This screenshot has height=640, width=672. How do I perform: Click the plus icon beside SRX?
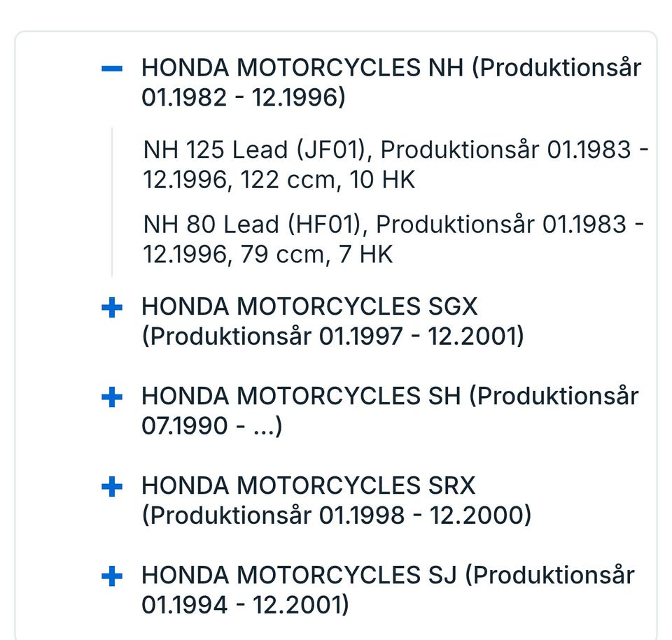[112, 486]
